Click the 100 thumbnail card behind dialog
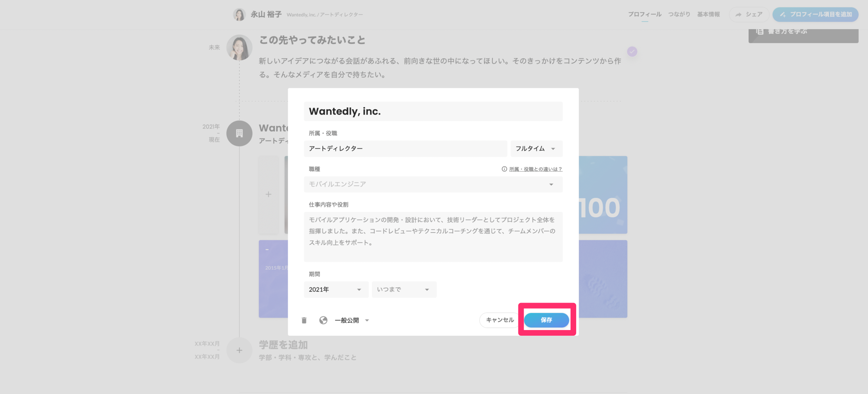The height and width of the screenshot is (394, 868). 603,195
